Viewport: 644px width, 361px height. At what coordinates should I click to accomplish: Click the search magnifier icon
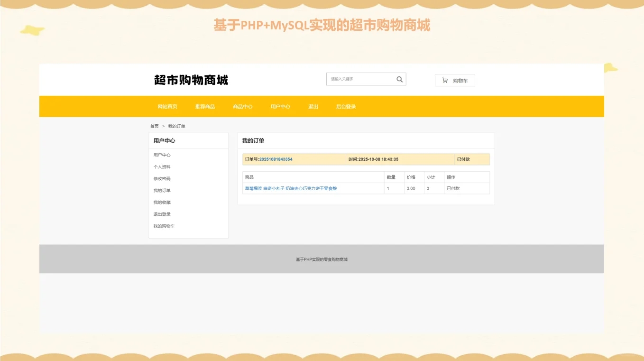[x=399, y=79]
